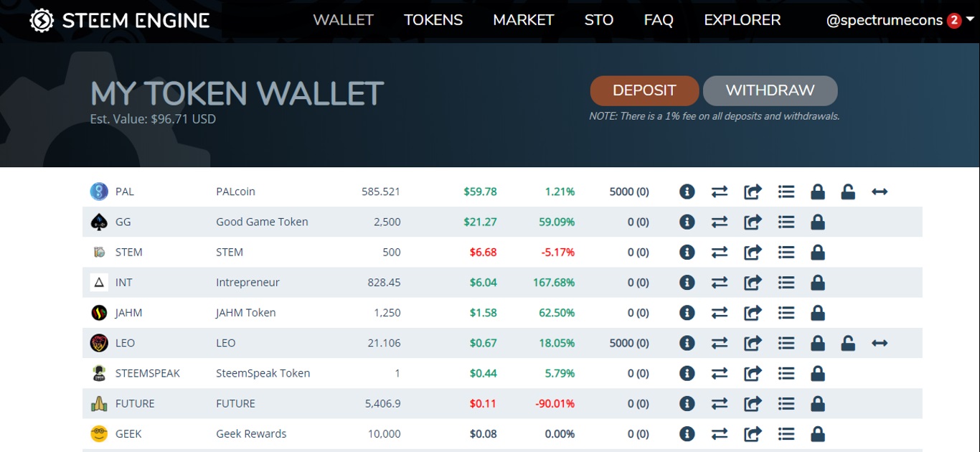View JAHM history list icon
Image resolution: width=980 pixels, height=452 pixels.
point(786,313)
